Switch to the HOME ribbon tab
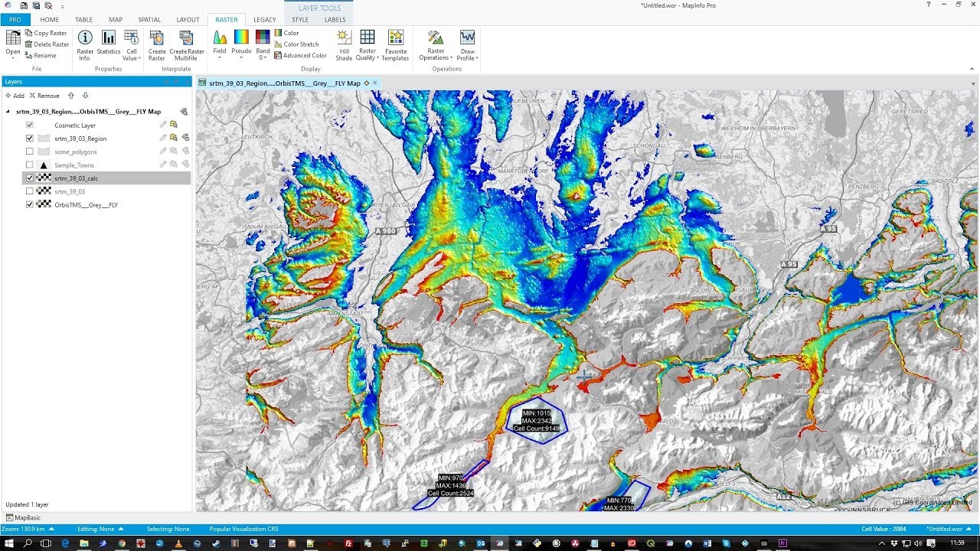This screenshot has width=980, height=551. pyautogui.click(x=49, y=20)
